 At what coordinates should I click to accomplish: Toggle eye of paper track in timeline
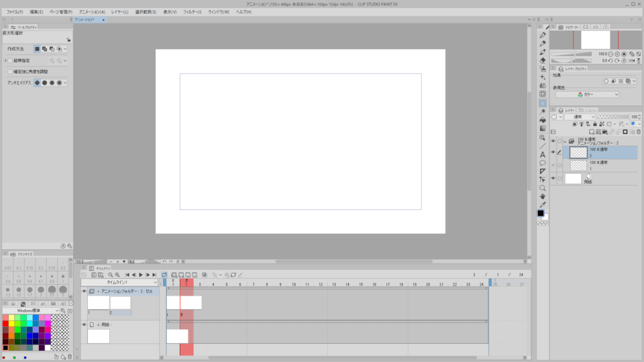tap(85, 324)
